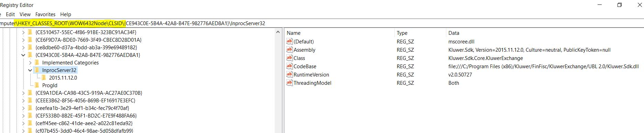Expand the {CE9A1DEA-CA98-43C5-919A-AC27AE0C370B} key
The image size is (644, 133).
coord(23,93)
